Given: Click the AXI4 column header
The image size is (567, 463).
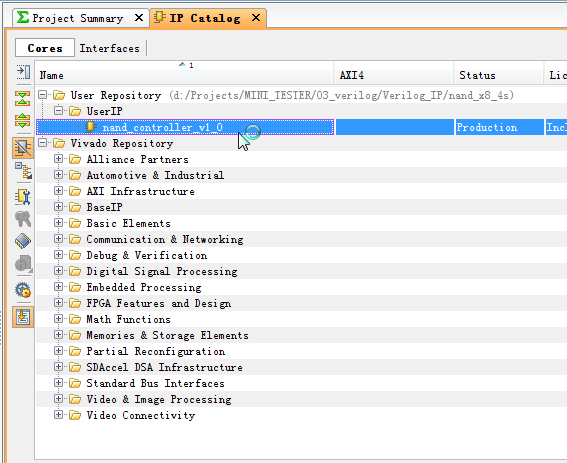Looking at the screenshot, I should 394,75.
